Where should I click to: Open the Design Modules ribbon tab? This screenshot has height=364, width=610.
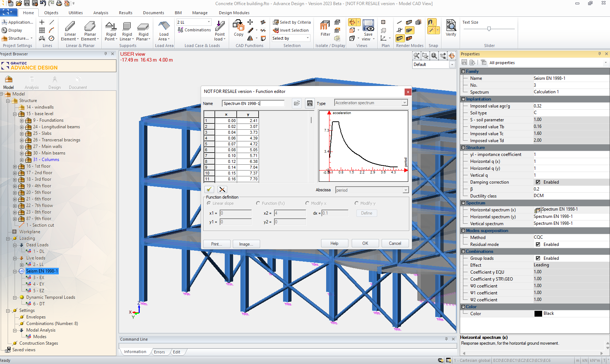234,13
